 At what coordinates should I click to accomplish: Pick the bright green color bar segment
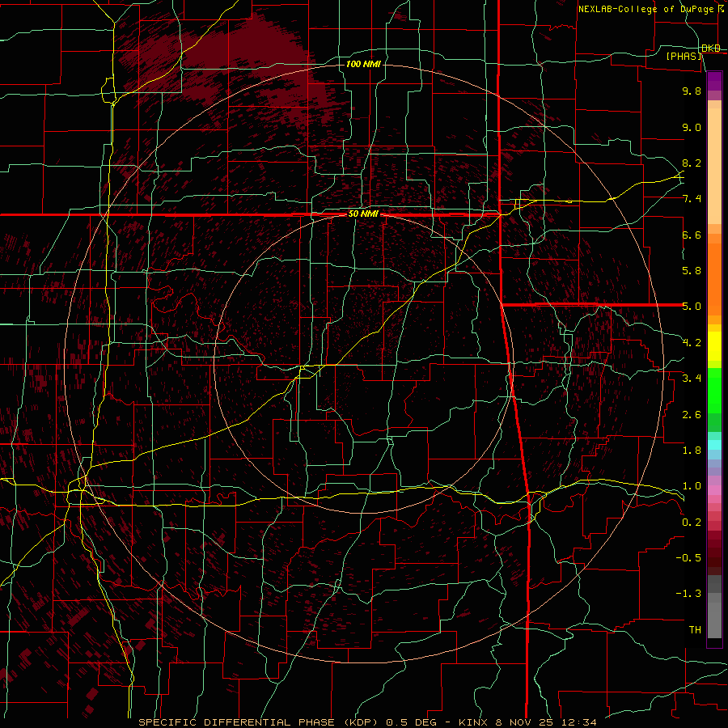click(x=714, y=390)
